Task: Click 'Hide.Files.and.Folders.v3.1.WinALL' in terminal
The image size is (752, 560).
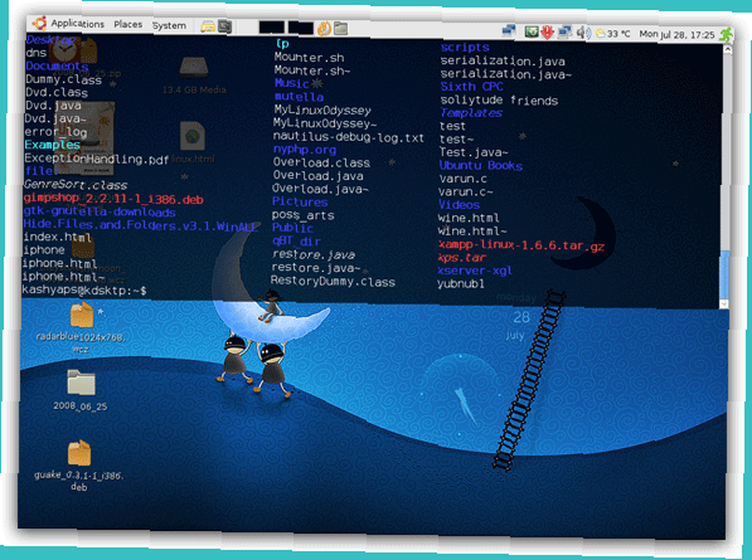Action: (140, 226)
